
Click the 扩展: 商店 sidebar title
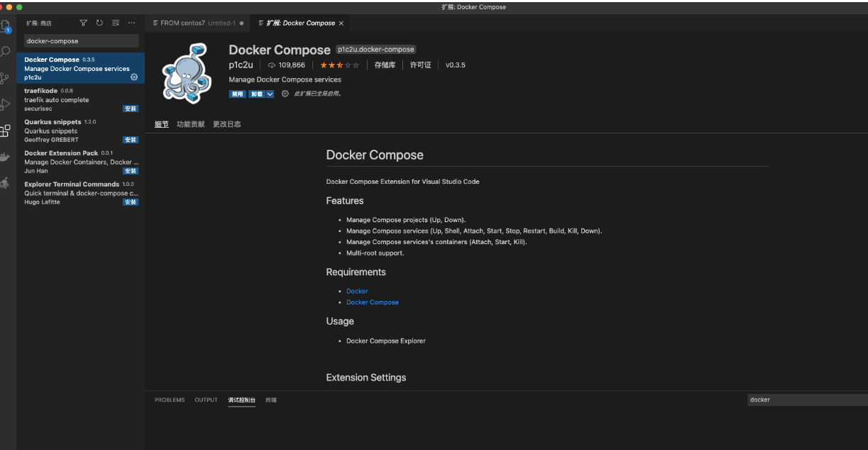coord(39,23)
